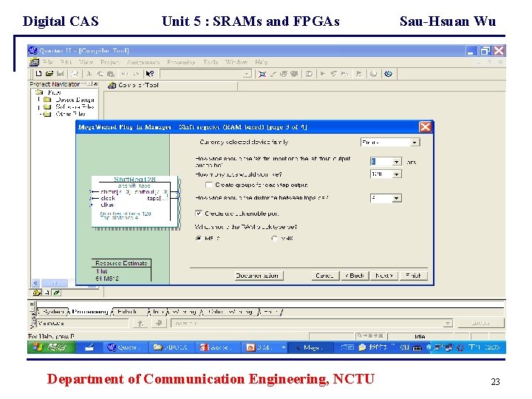Click the Back button in wizard

(355, 276)
